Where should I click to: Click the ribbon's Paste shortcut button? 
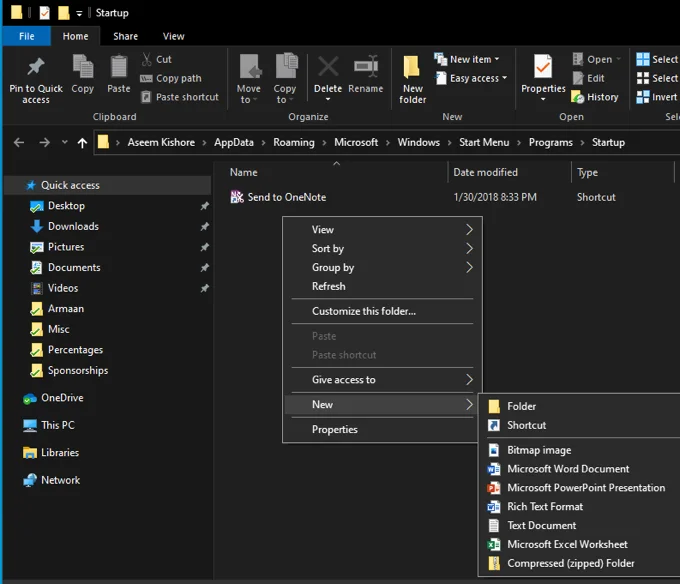click(x=180, y=97)
